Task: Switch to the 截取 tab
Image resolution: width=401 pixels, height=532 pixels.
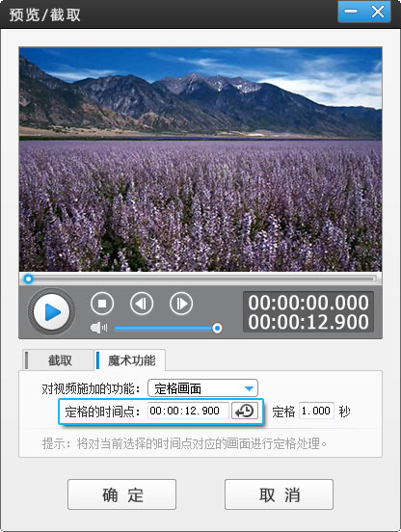Action: pos(59,360)
